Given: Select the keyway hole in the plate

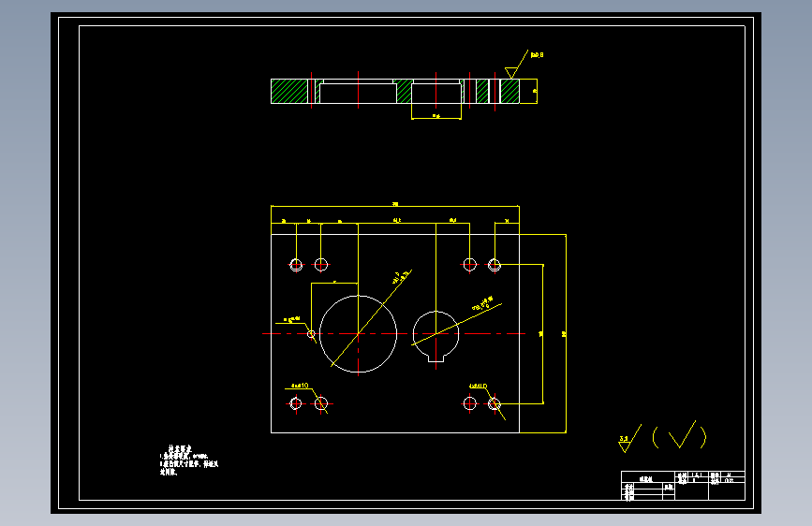Looking at the screenshot, I should point(436,336).
